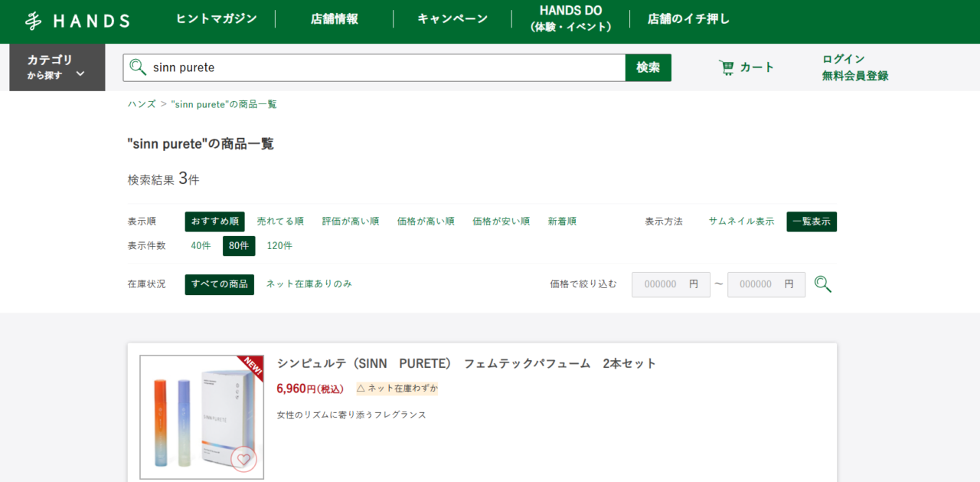Screen dimensions: 980x482
Task: Click the 無料会員登録 link
Action: pos(855,76)
